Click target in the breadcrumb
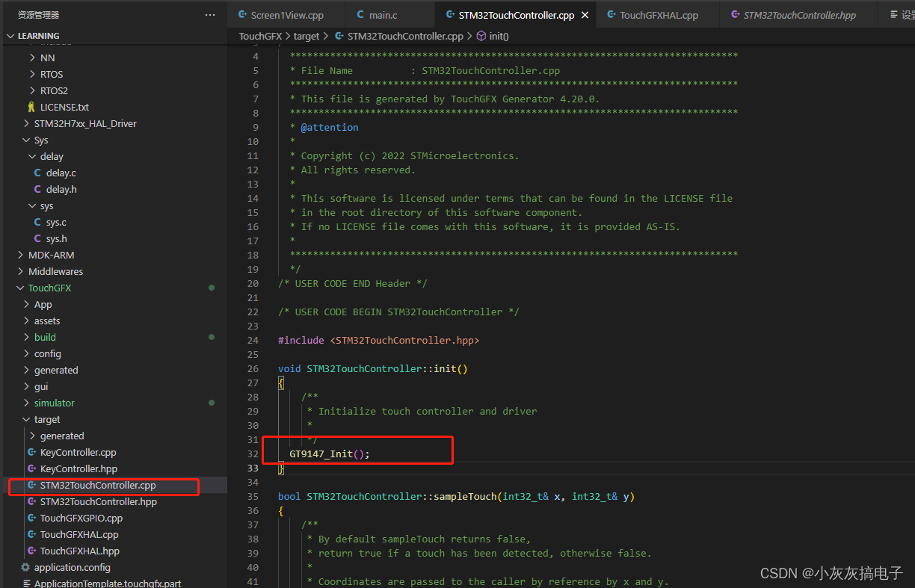The image size is (915, 588). click(306, 36)
